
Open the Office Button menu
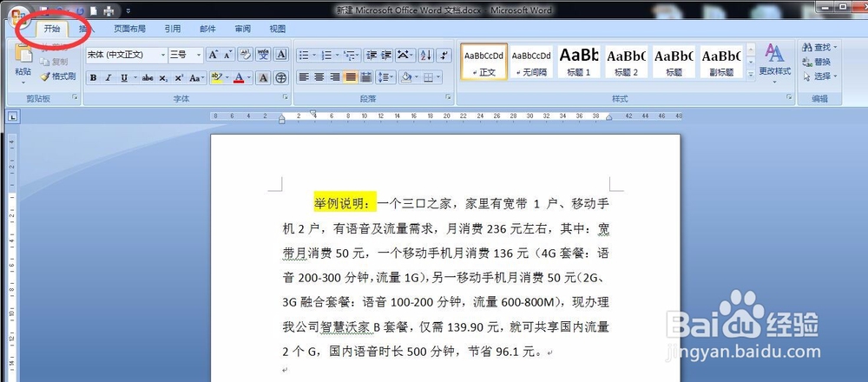pyautogui.click(x=17, y=16)
